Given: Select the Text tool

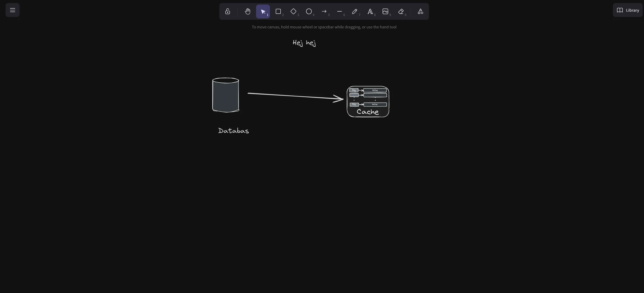Looking at the screenshot, I should click(370, 11).
